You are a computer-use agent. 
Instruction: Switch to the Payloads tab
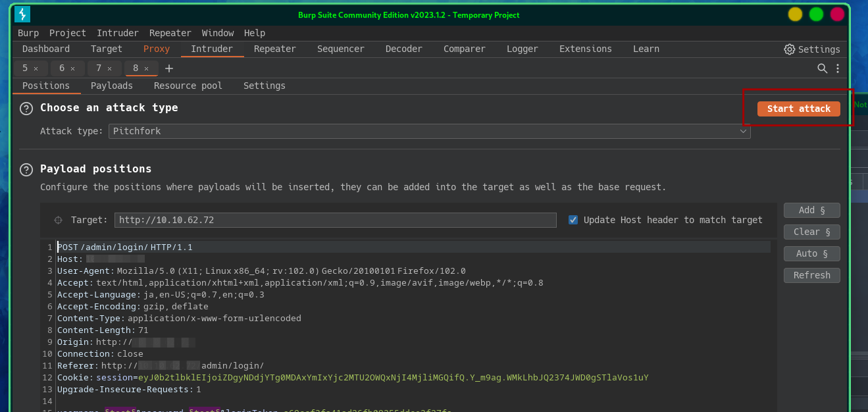coord(112,86)
